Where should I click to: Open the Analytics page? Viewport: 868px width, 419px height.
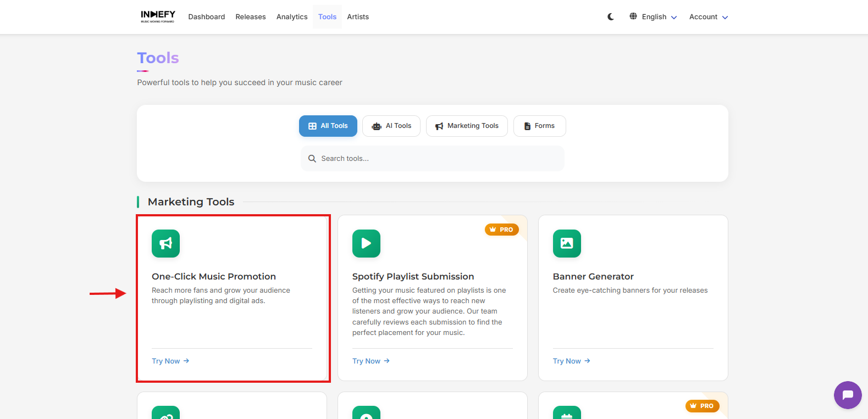point(292,17)
